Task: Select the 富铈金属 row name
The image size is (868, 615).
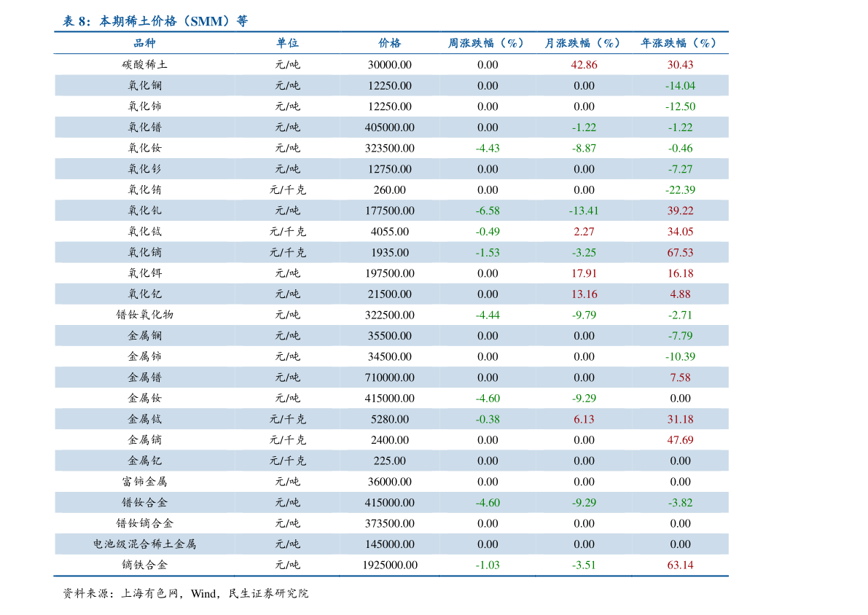Action: click(x=144, y=482)
